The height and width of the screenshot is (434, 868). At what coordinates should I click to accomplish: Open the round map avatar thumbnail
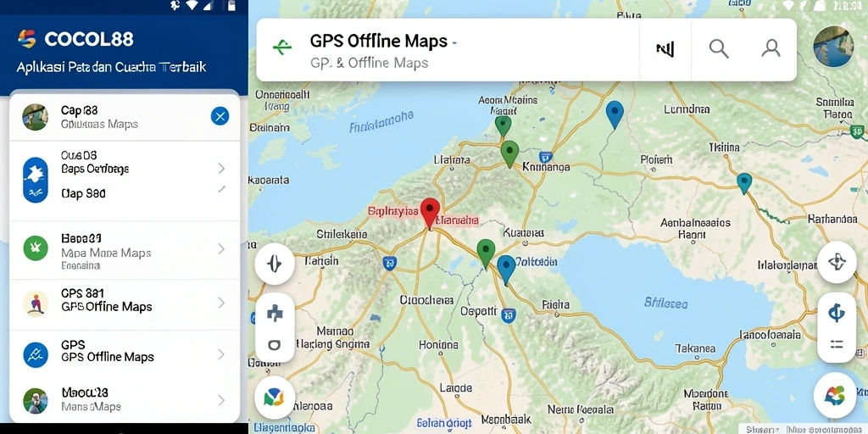[833, 47]
